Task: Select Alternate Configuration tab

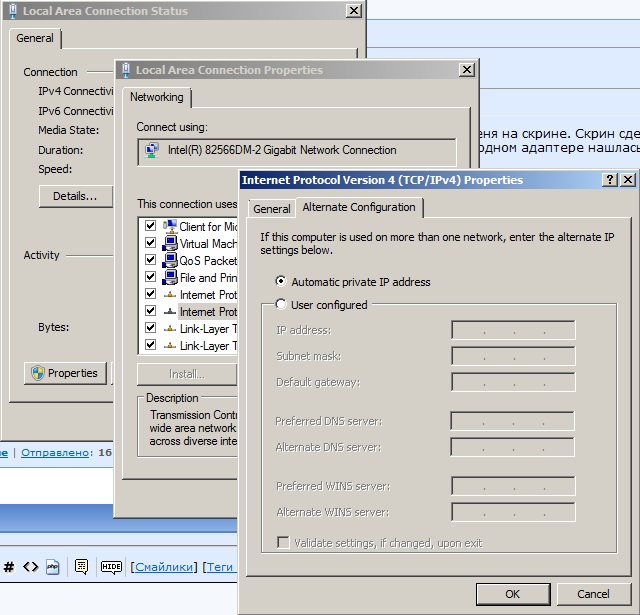Action: pyautogui.click(x=359, y=207)
